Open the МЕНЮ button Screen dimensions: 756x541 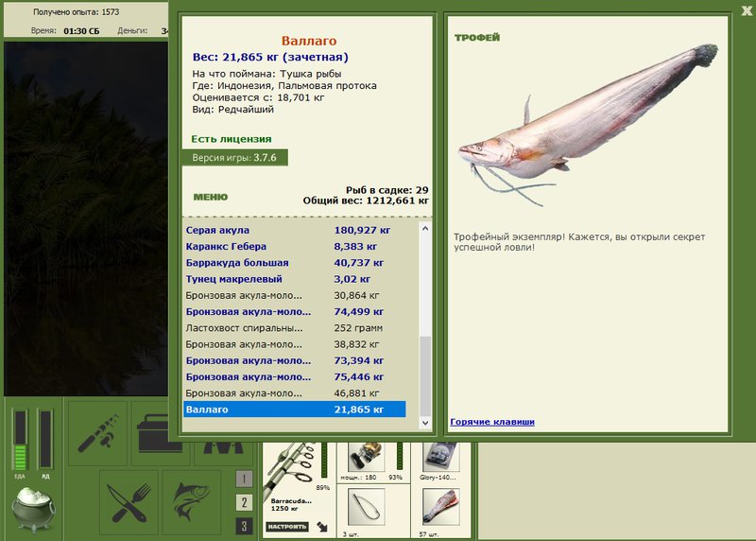[210, 197]
